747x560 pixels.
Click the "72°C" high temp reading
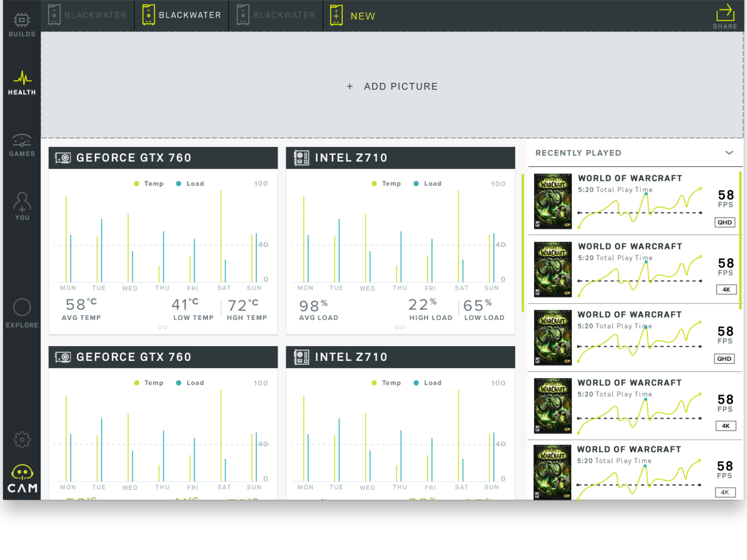point(243,305)
